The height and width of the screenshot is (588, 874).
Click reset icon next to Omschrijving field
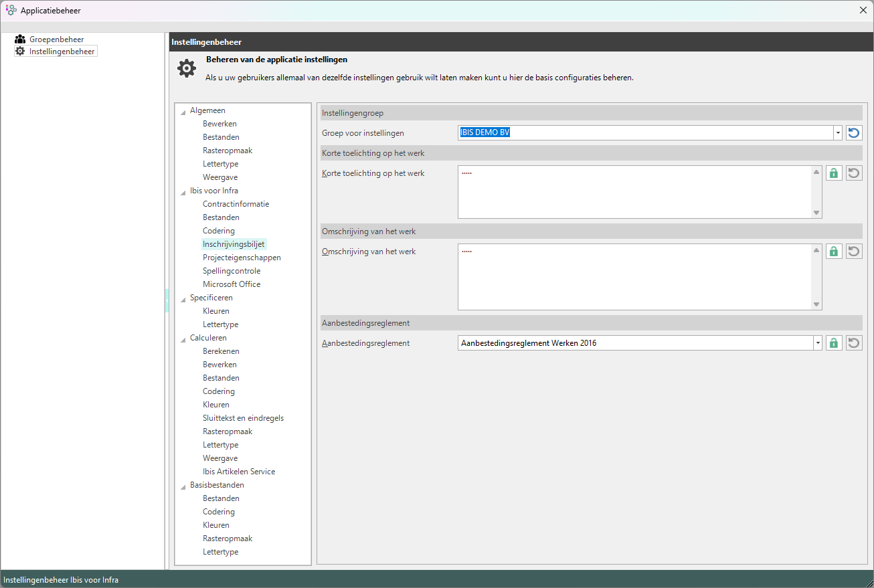tap(853, 252)
